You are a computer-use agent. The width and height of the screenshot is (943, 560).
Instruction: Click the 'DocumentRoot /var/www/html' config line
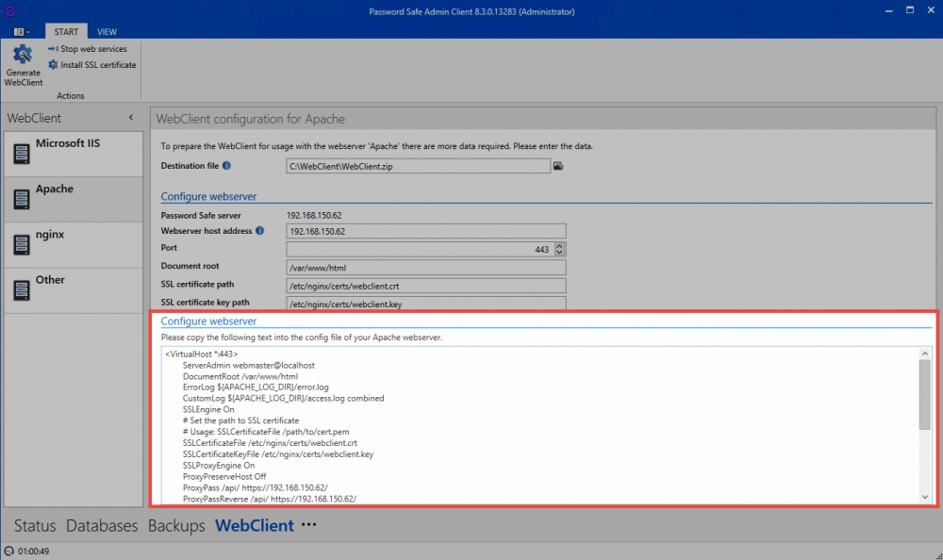pyautogui.click(x=240, y=376)
